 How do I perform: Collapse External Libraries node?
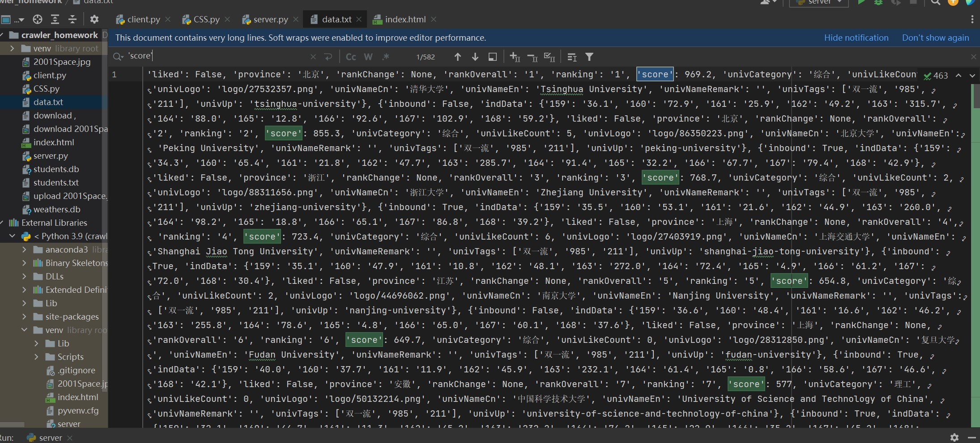point(2,223)
